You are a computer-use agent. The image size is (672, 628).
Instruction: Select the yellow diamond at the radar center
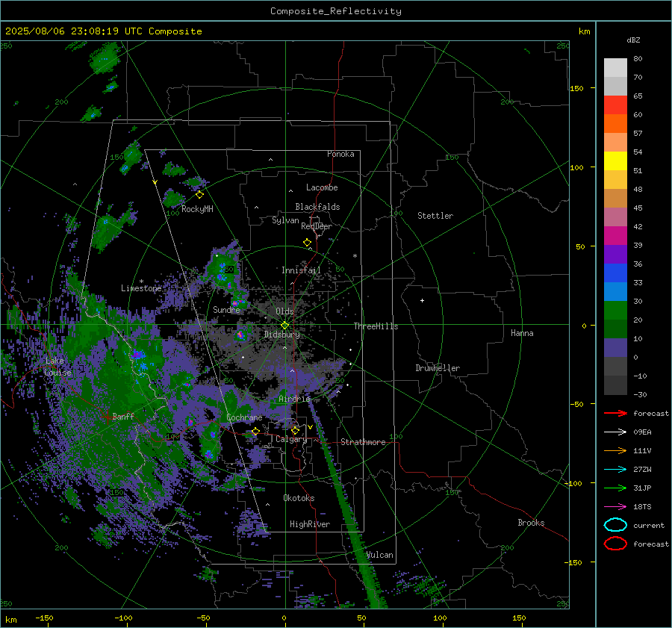click(x=284, y=326)
